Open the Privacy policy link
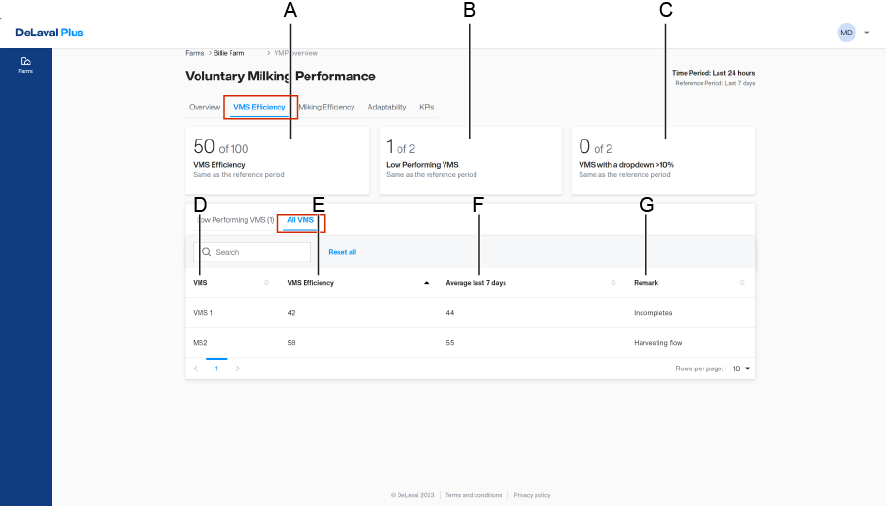 (x=532, y=495)
